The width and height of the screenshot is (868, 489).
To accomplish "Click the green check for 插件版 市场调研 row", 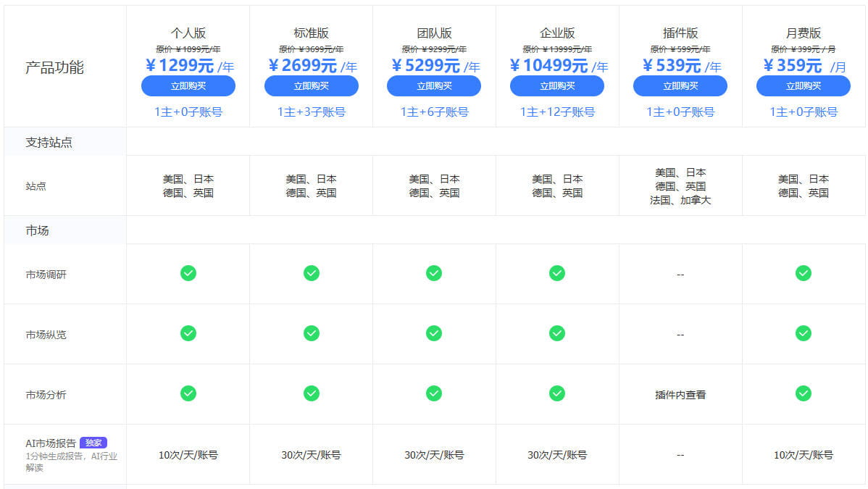I will (x=680, y=274).
